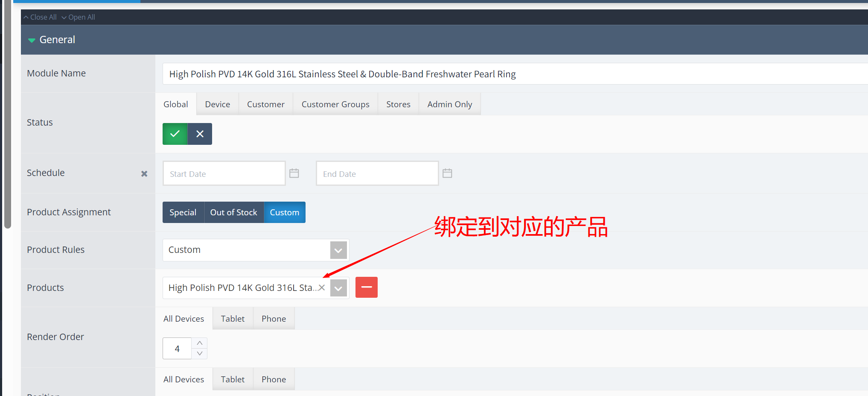Clear the selected High Polish product
868x396 pixels.
pyautogui.click(x=321, y=287)
